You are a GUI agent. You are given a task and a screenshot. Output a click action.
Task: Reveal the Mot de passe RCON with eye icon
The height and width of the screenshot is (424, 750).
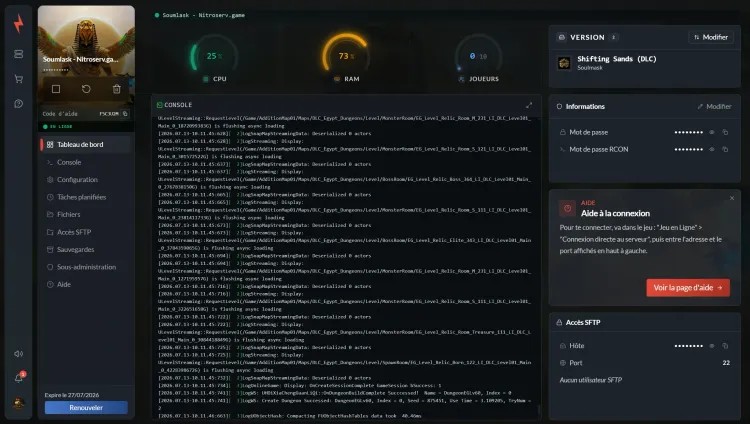coord(712,149)
